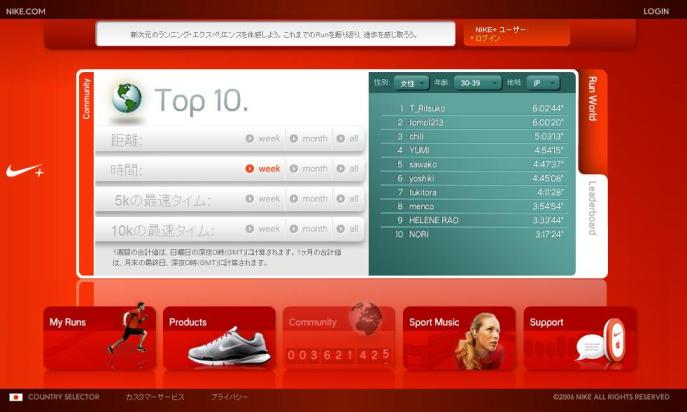Select ranked runner sawako

474,164
